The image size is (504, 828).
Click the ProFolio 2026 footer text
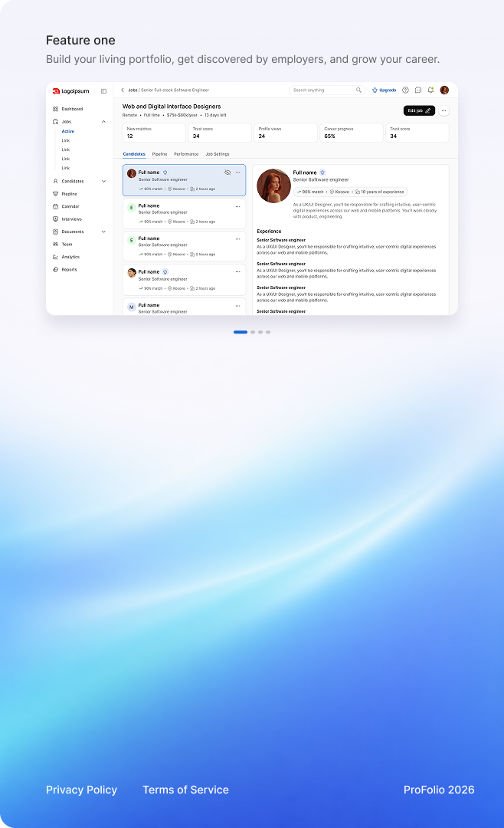[x=439, y=790]
